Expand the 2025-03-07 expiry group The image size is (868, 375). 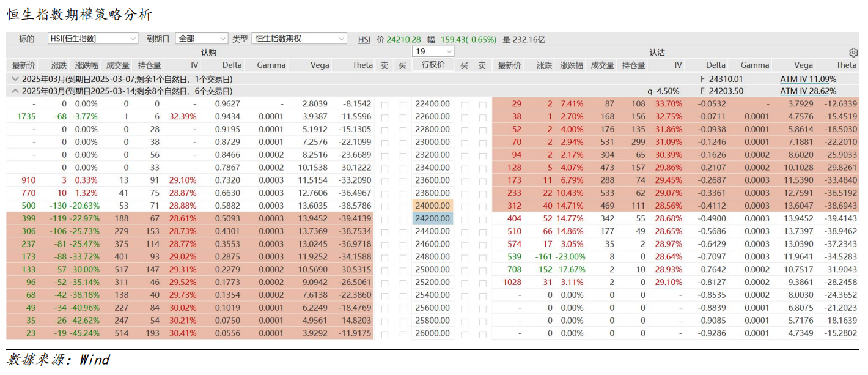15,79
